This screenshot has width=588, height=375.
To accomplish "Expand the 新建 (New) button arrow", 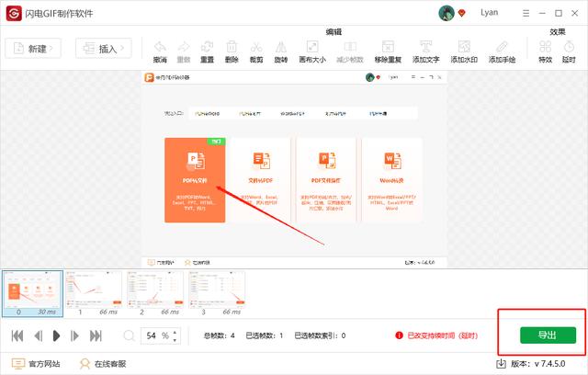I will click(x=53, y=48).
